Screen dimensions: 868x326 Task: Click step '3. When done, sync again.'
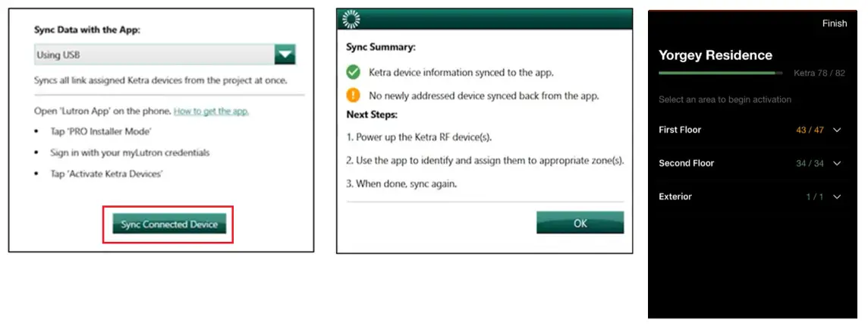tap(402, 183)
